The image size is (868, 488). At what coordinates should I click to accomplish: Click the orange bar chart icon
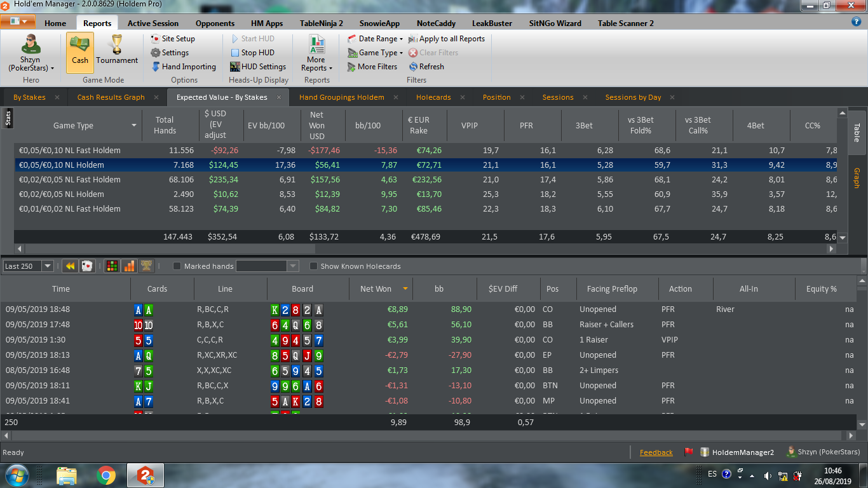click(129, 266)
